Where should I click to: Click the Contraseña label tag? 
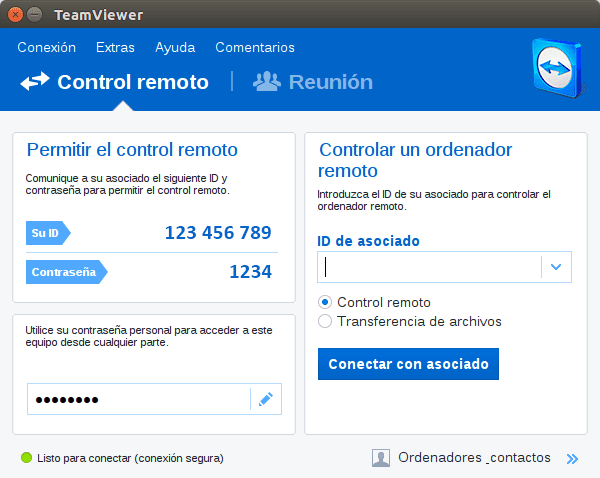point(67,272)
